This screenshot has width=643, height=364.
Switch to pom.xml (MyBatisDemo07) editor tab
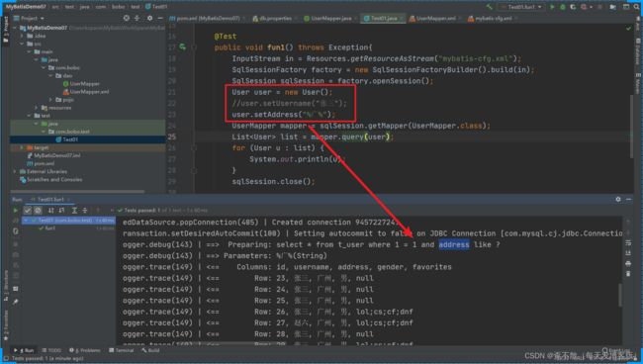pyautogui.click(x=208, y=18)
